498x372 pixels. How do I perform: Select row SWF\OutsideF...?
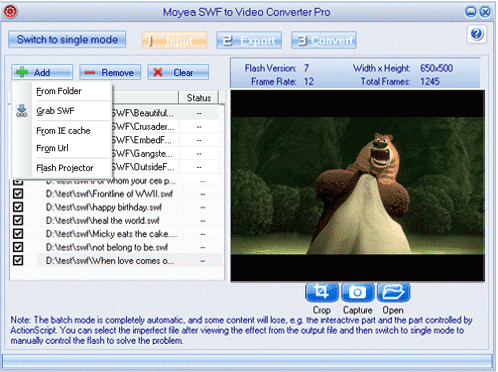click(x=167, y=167)
